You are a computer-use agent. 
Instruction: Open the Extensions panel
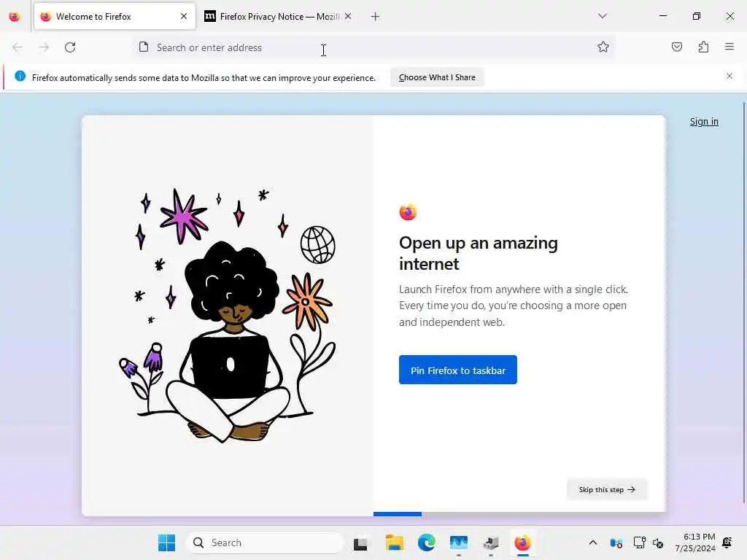pyautogui.click(x=704, y=47)
